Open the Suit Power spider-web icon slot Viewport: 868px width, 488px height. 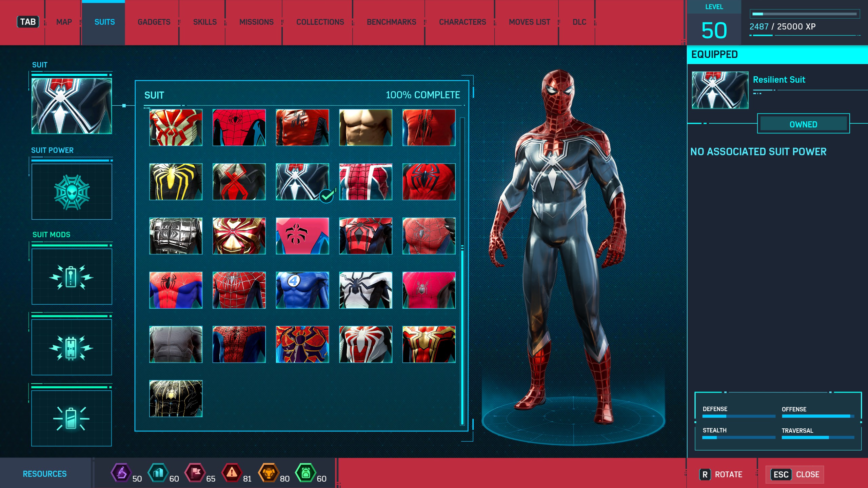[x=72, y=192]
